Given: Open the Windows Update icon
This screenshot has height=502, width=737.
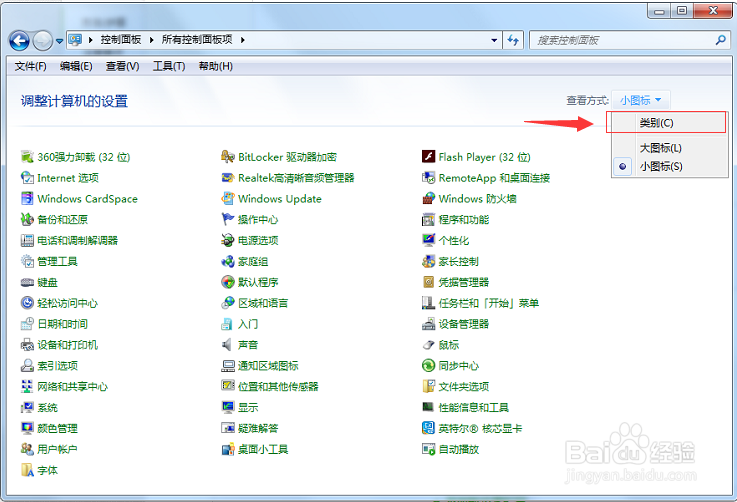Looking at the screenshot, I should (228, 198).
